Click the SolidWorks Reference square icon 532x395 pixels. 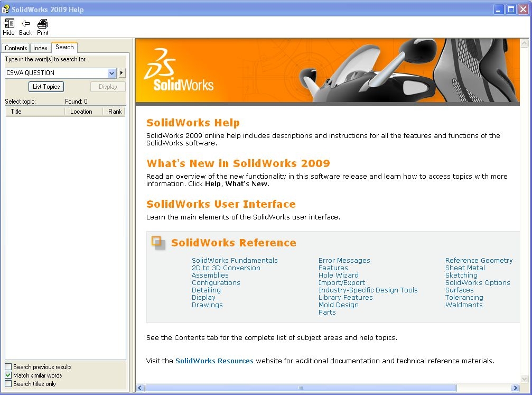[x=158, y=243]
